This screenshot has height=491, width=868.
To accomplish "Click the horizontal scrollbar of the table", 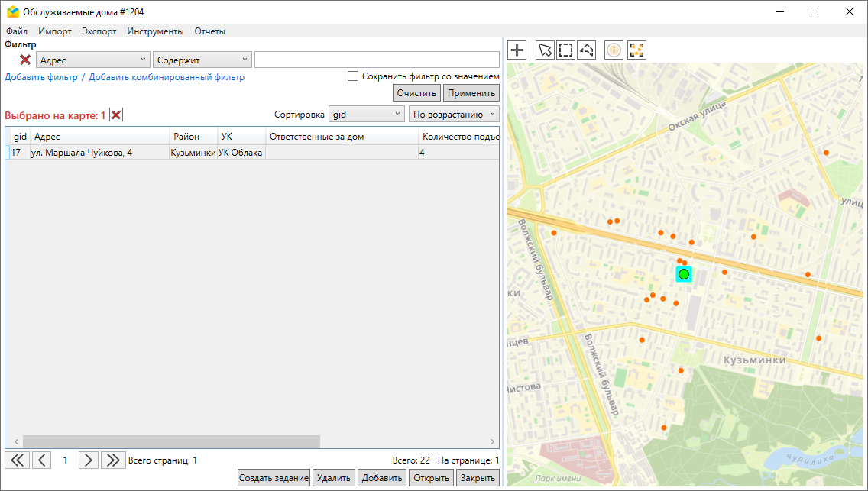I will point(171,441).
